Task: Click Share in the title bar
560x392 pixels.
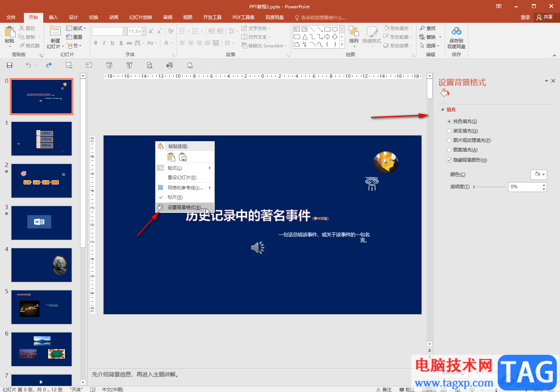Action: tap(545, 17)
